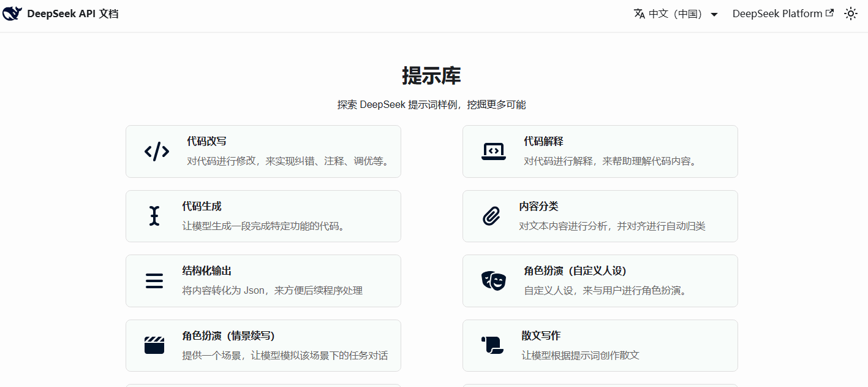
Task: Click the theater masks icon for 角色扮演
Action: [x=494, y=281]
